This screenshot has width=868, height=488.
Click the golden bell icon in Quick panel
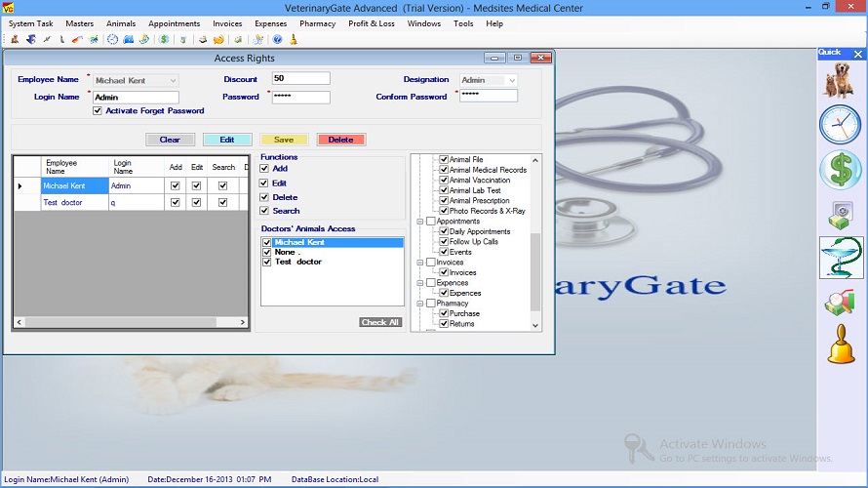click(x=840, y=345)
